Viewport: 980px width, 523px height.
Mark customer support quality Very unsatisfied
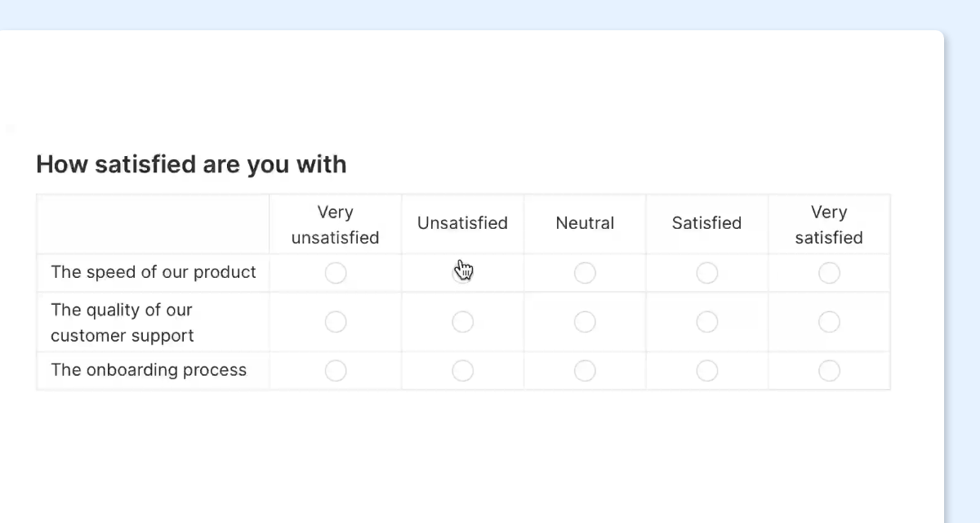336,322
